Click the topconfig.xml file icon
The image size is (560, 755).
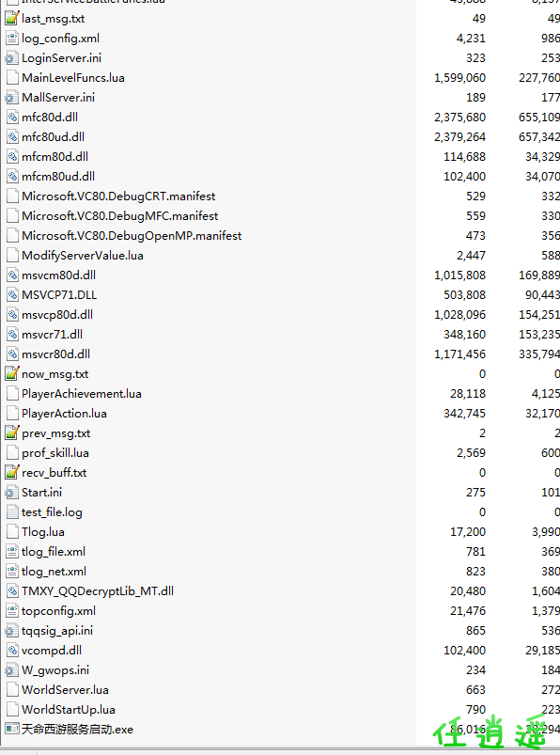point(12,610)
